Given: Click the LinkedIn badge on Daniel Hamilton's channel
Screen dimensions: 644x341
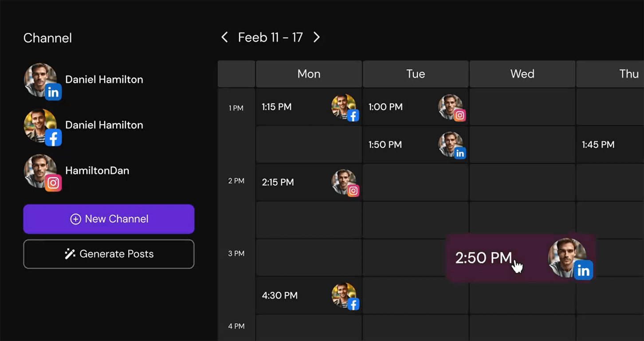Looking at the screenshot, I should tap(53, 93).
